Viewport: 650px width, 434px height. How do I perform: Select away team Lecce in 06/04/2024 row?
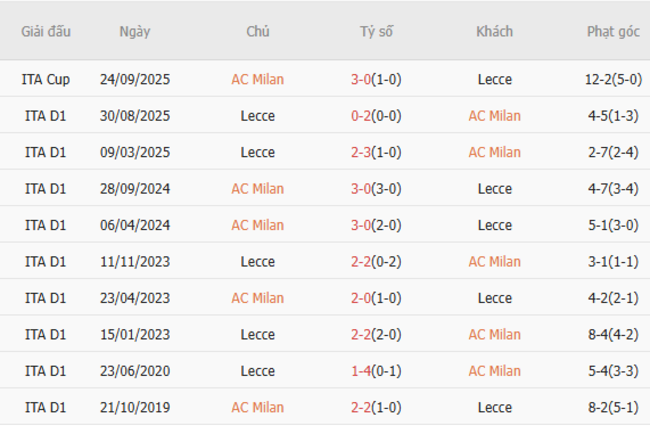coord(494,225)
